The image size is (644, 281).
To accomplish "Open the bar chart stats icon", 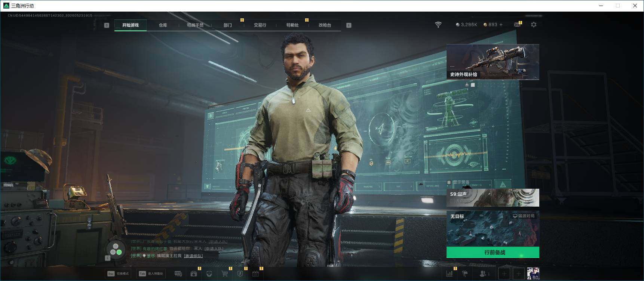I will (x=450, y=274).
